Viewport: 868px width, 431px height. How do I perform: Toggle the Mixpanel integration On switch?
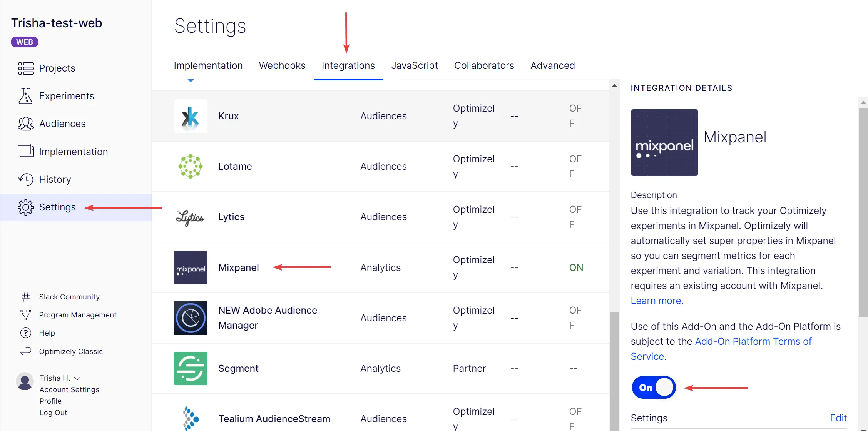pyautogui.click(x=654, y=388)
